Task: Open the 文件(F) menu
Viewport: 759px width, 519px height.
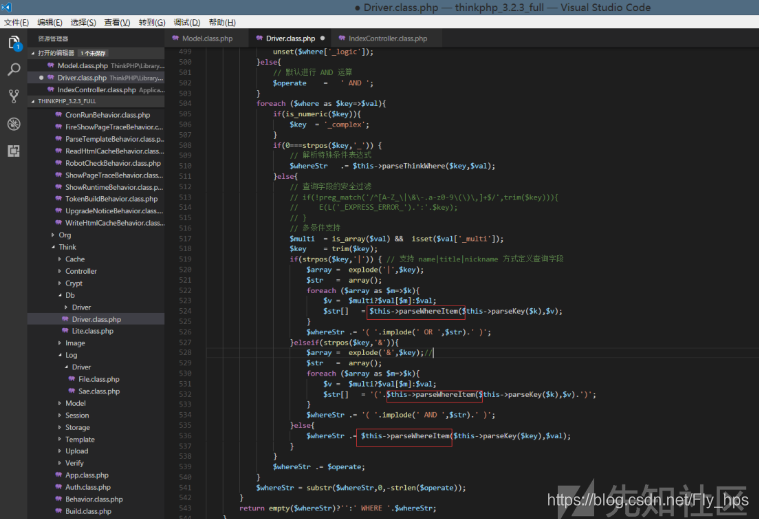Action: coord(16,22)
